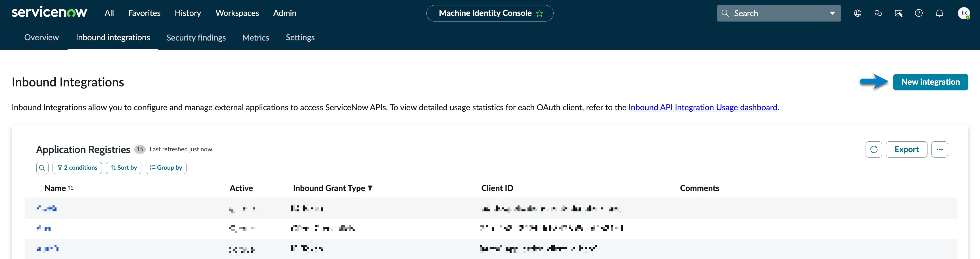Open the JK user avatar menu
This screenshot has height=259, width=980.
tap(963, 13)
